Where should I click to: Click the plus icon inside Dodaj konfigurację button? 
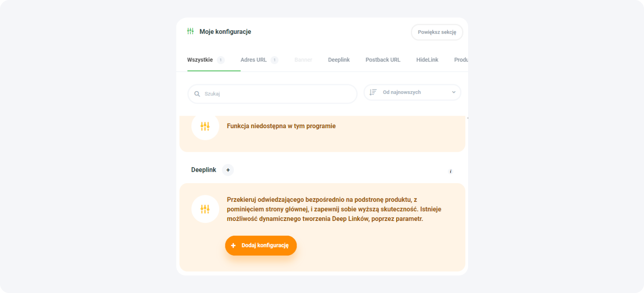[x=233, y=245]
